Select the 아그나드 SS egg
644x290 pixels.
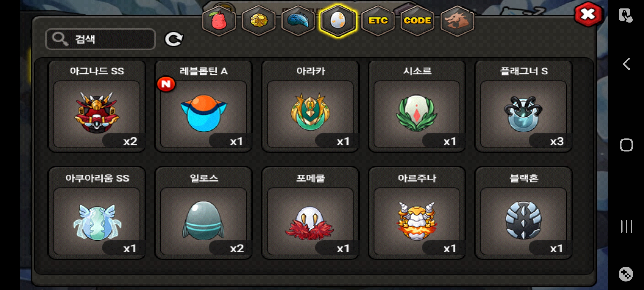[x=97, y=106]
